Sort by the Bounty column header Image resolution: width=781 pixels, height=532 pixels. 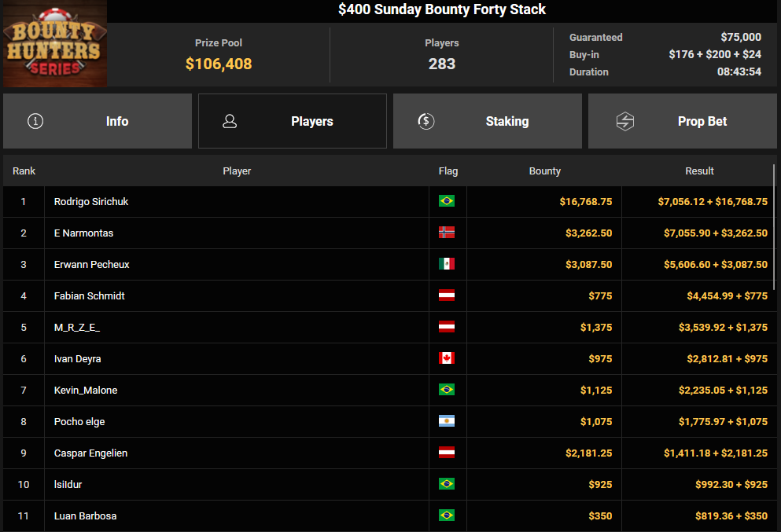[544, 171]
